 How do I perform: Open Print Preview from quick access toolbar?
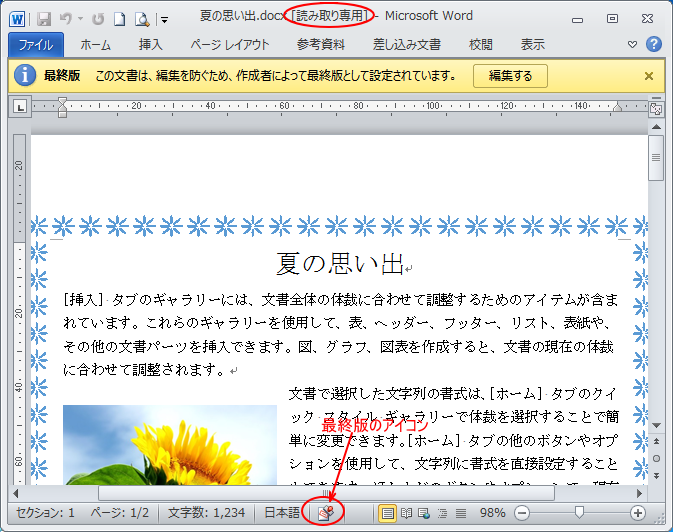[x=142, y=18]
